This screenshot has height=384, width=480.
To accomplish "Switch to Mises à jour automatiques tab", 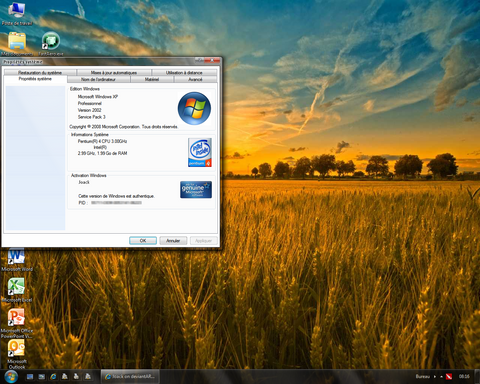I will point(114,72).
